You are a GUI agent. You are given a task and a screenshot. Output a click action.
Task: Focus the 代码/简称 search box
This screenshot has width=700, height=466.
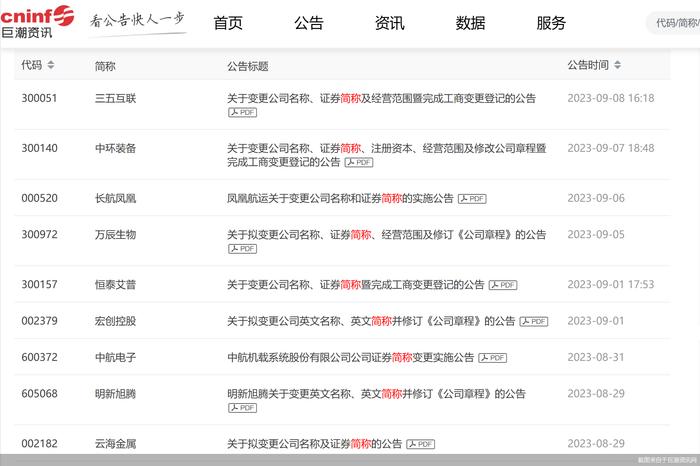[x=673, y=23]
